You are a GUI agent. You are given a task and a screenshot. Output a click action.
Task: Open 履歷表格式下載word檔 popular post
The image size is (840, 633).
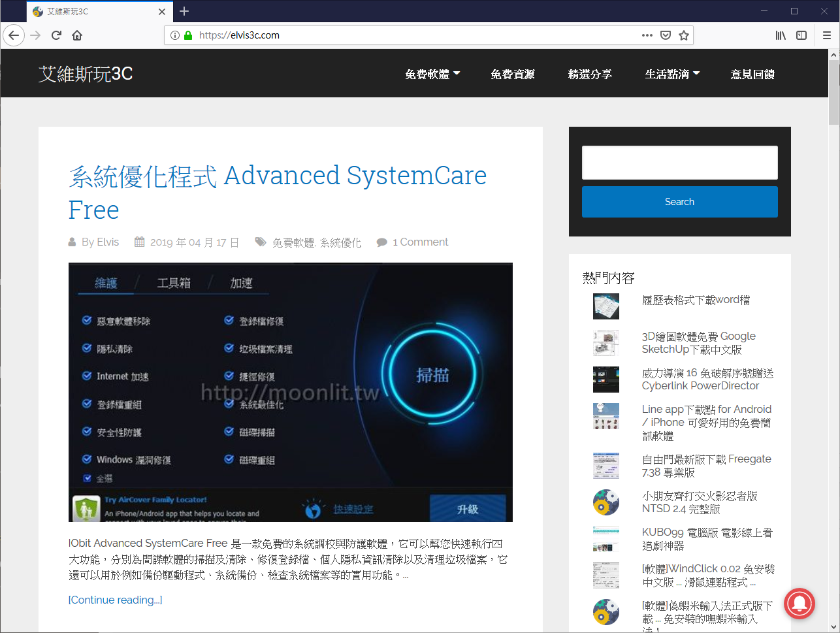(696, 300)
